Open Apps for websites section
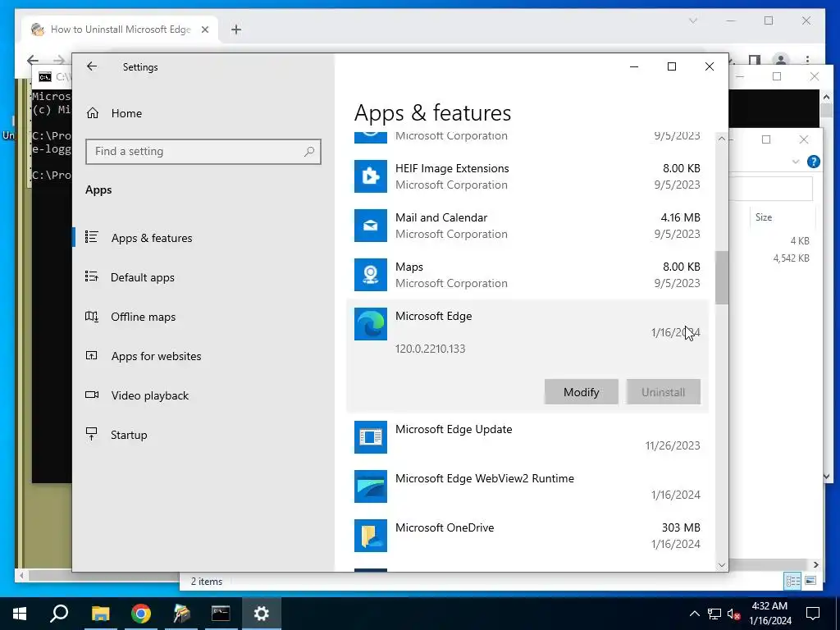The height and width of the screenshot is (630, 840). (156, 356)
